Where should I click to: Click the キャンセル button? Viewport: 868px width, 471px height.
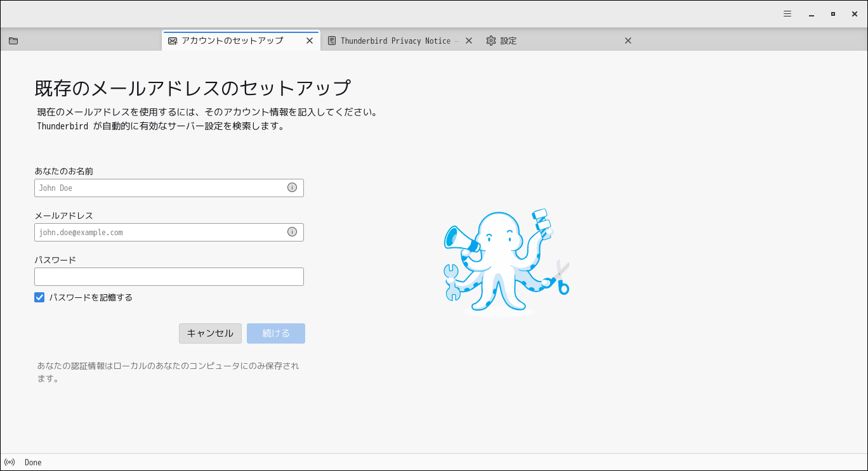(x=210, y=333)
